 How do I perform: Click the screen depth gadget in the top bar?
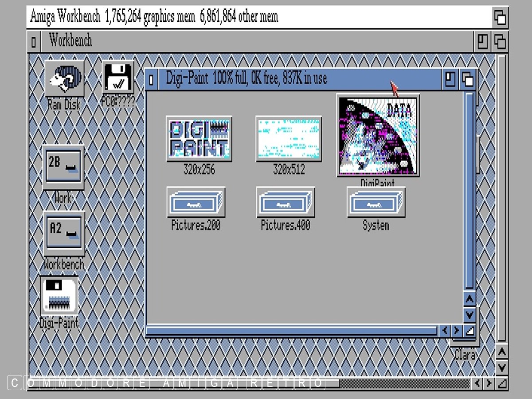500,18
